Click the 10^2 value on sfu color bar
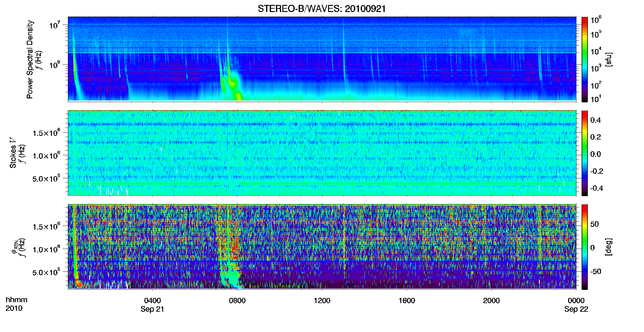The image size is (644, 332). click(x=596, y=85)
